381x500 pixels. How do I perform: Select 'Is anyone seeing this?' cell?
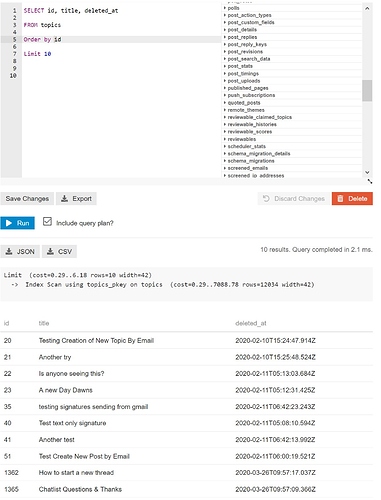coord(71,374)
